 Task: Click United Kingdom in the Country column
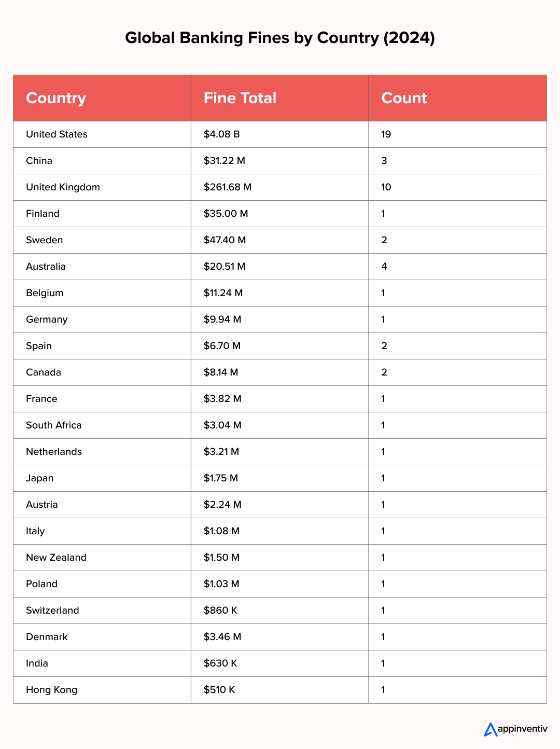(63, 187)
